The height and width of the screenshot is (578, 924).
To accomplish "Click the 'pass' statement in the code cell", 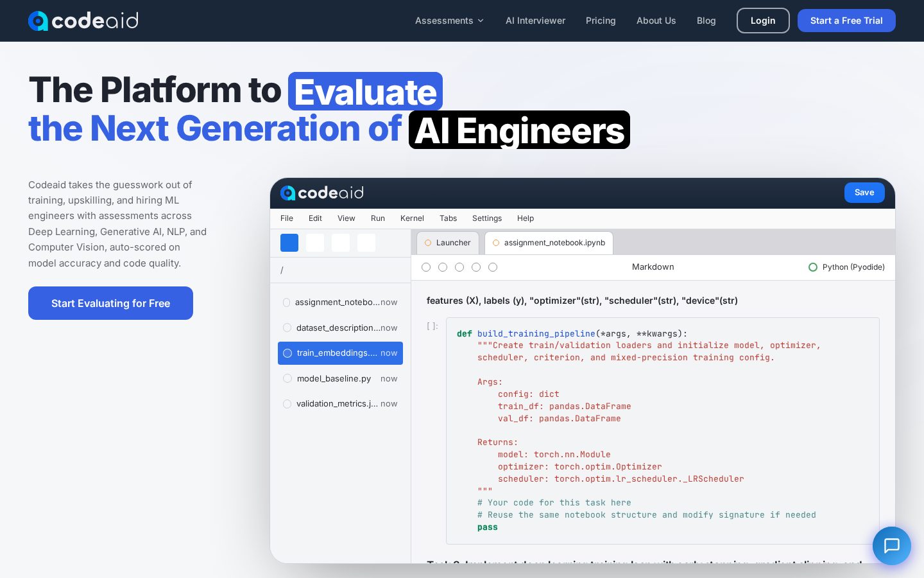I will (x=488, y=527).
